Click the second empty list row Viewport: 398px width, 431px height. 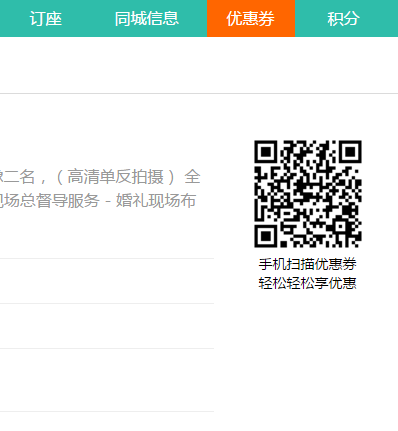pos(107,326)
